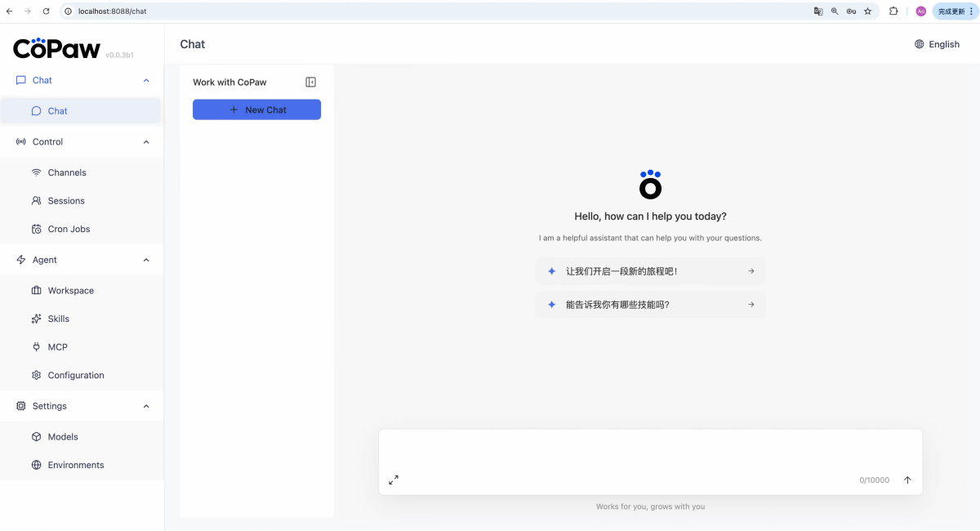This screenshot has width=980, height=531.
Task: Click the send arrow icon in message box
Action: [x=907, y=480]
